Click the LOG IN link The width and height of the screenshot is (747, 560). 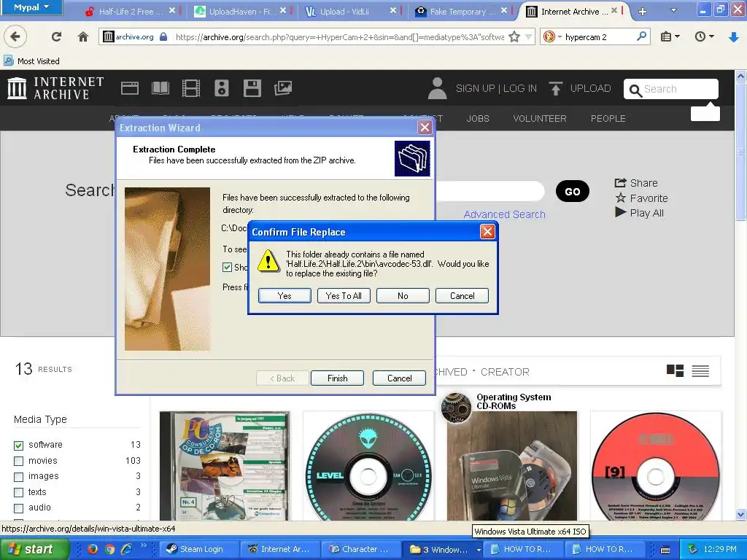(x=519, y=88)
